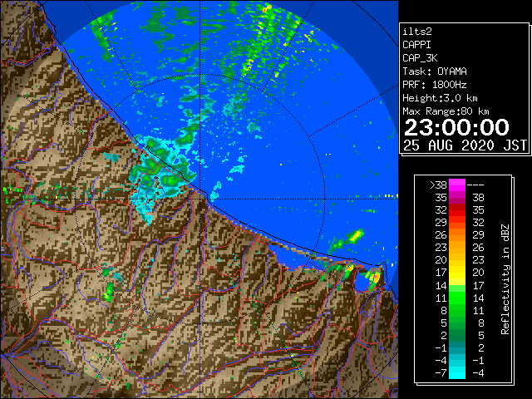Select the magenta >38 dBZ color swatch
Image resolution: width=532 pixels, height=399 pixels.
457,185
